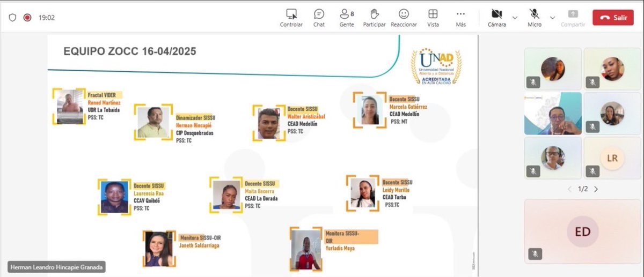Click the presenter name Herman Leandro Hincapie Granada

pyautogui.click(x=56, y=266)
